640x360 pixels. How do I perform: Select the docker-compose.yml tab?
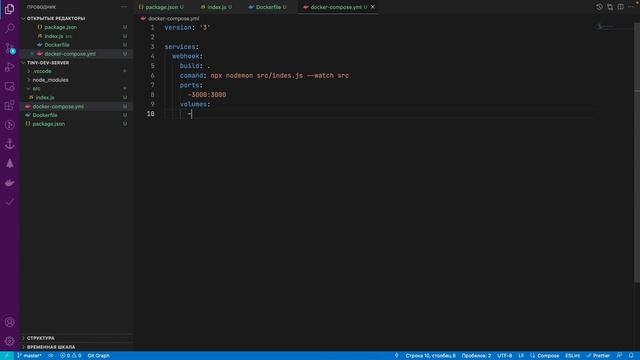[x=336, y=7]
